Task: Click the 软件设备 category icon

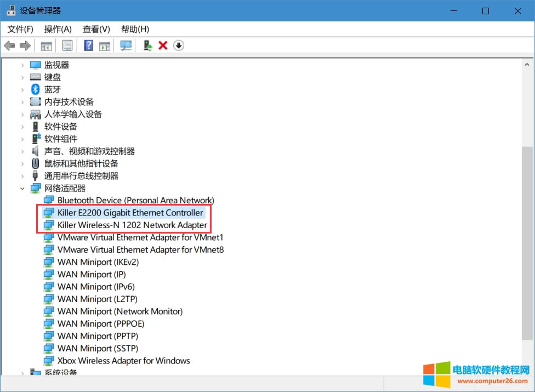Action: pos(36,127)
